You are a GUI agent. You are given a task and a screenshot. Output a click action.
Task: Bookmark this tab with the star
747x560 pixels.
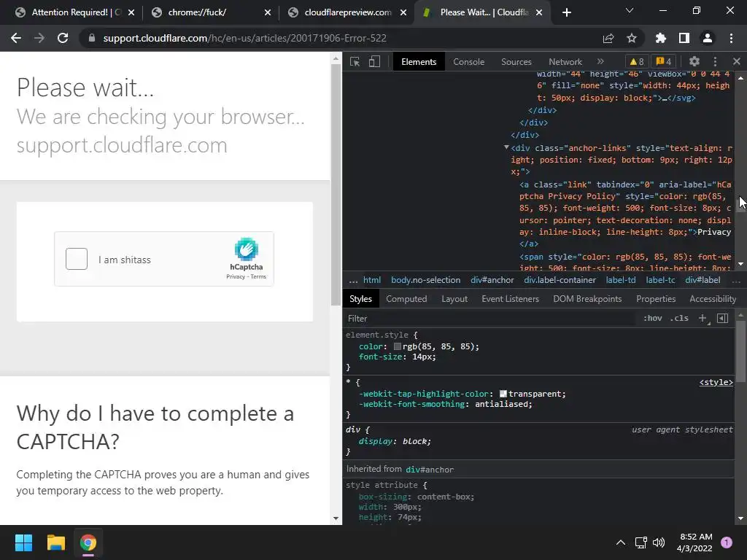(x=632, y=38)
